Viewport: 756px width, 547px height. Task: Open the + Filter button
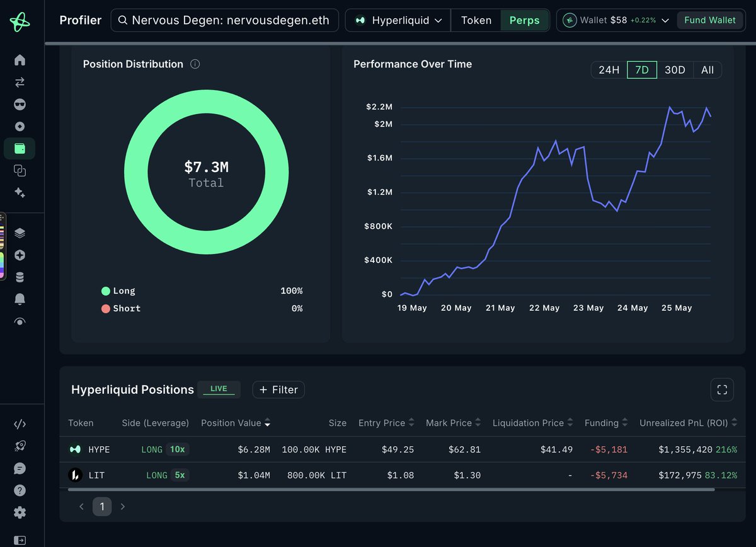(278, 389)
